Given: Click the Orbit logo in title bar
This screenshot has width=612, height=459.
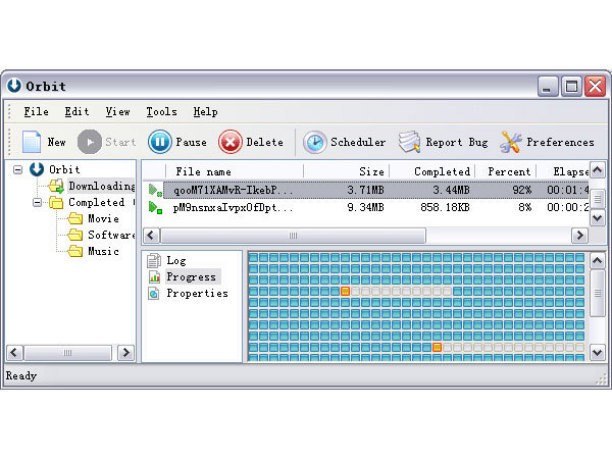Looking at the screenshot, I should click(14, 85).
